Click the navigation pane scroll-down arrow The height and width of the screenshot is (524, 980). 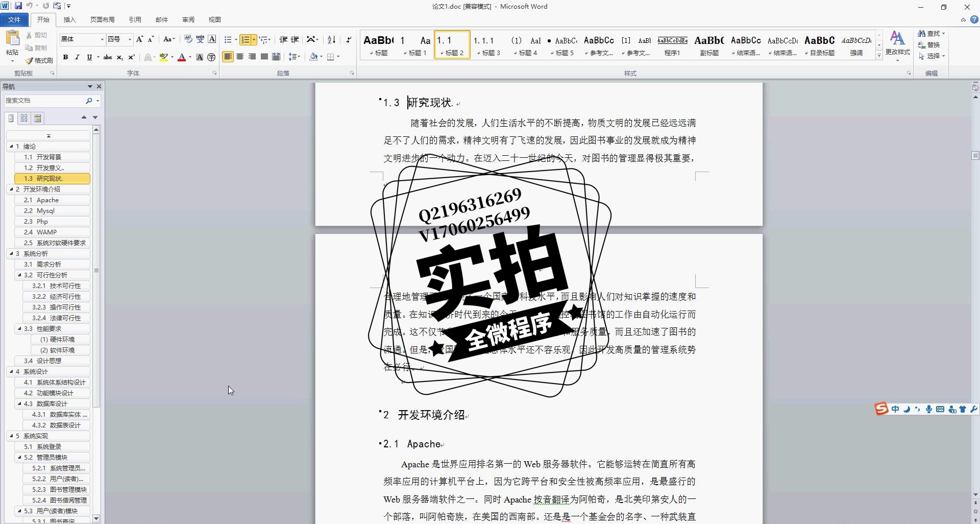tap(96, 518)
